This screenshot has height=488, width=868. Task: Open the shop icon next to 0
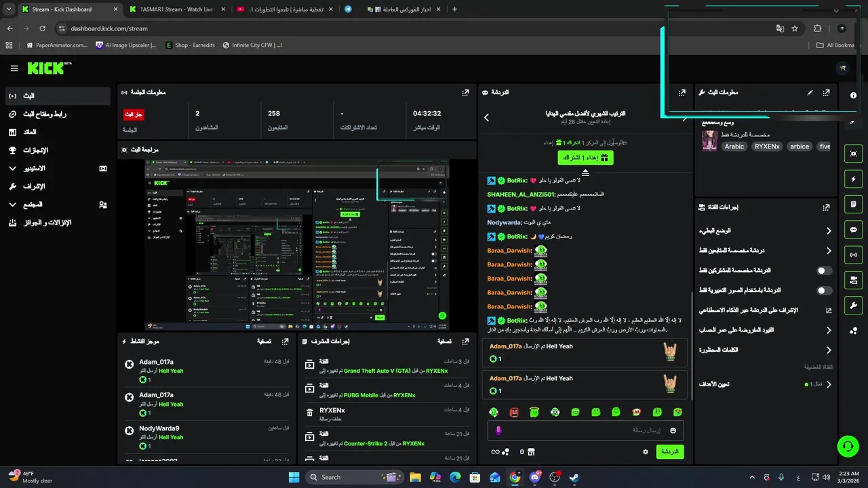531,451
